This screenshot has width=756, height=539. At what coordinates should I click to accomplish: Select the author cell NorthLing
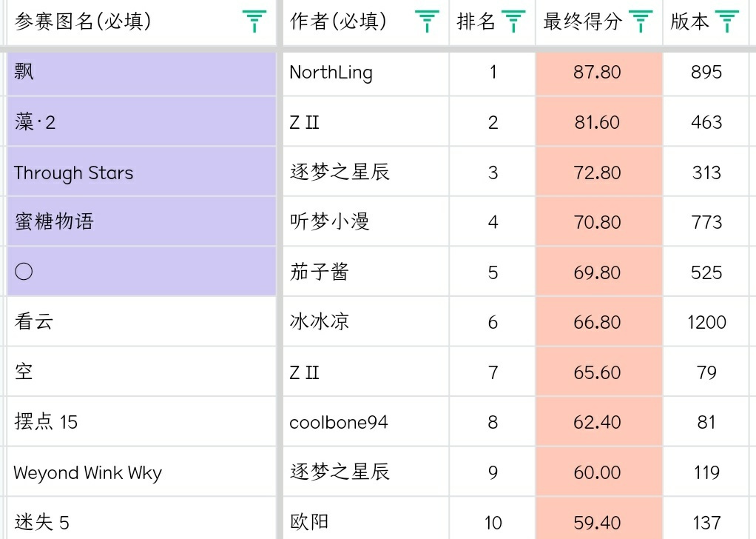365,73
